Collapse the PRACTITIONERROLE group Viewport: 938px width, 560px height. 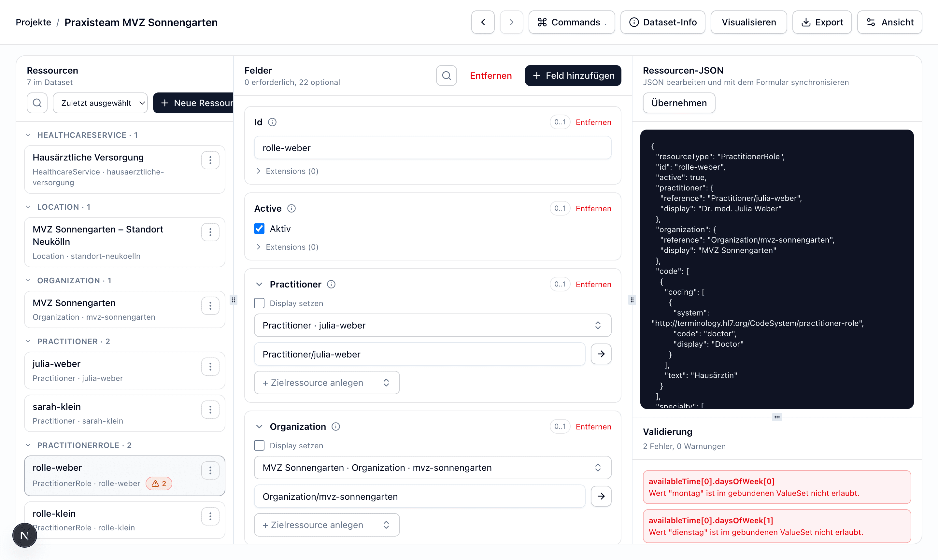pyautogui.click(x=28, y=445)
